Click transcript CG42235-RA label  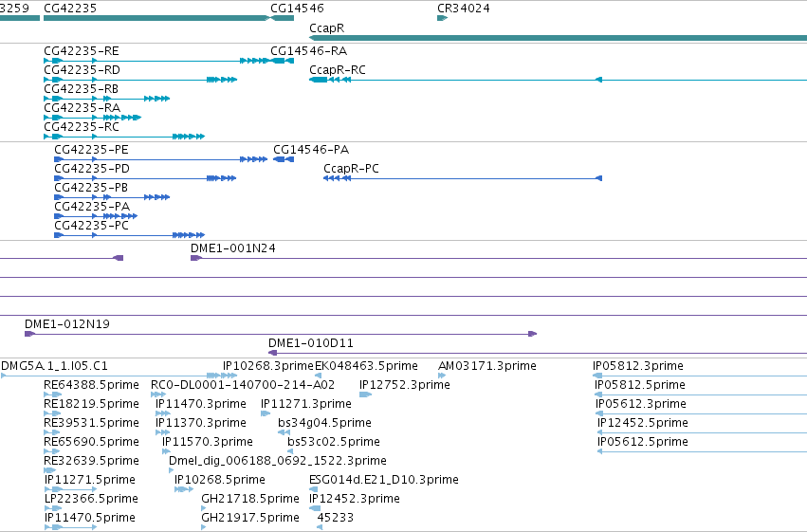pos(82,108)
